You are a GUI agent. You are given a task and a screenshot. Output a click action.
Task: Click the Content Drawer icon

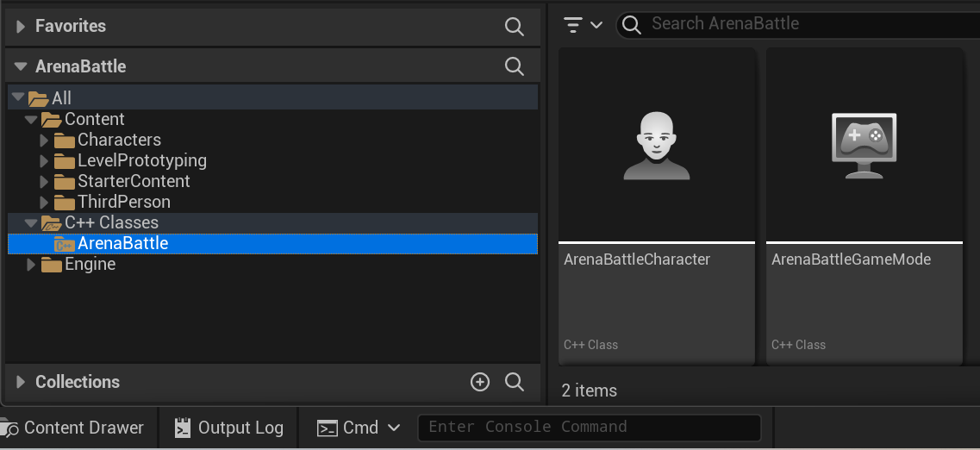point(9,428)
